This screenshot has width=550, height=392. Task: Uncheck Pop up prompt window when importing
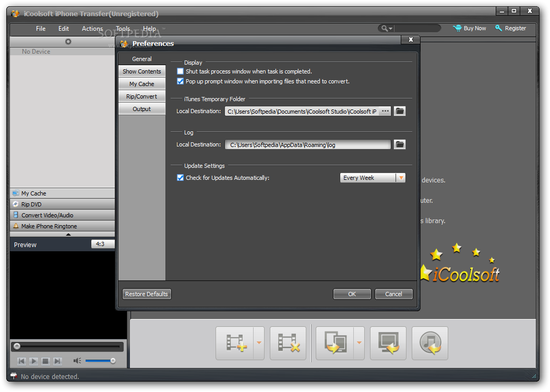click(181, 81)
